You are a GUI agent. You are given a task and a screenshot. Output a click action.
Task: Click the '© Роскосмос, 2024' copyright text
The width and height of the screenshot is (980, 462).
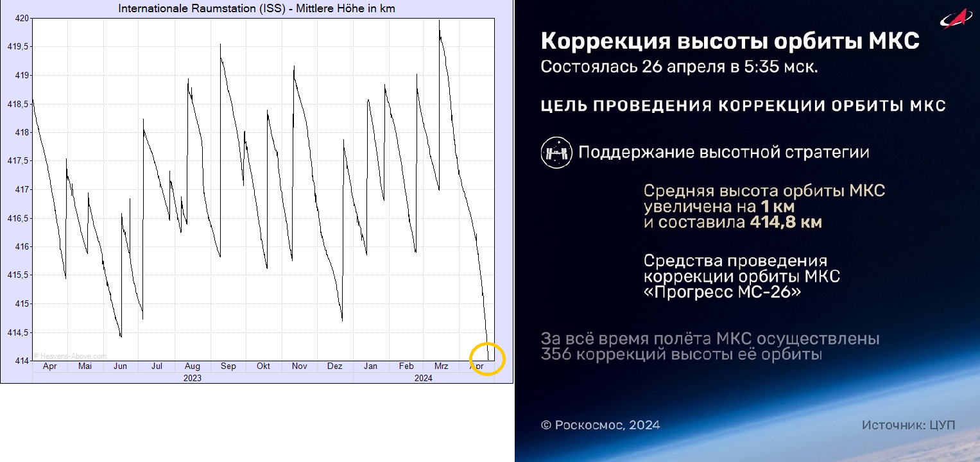600,425
